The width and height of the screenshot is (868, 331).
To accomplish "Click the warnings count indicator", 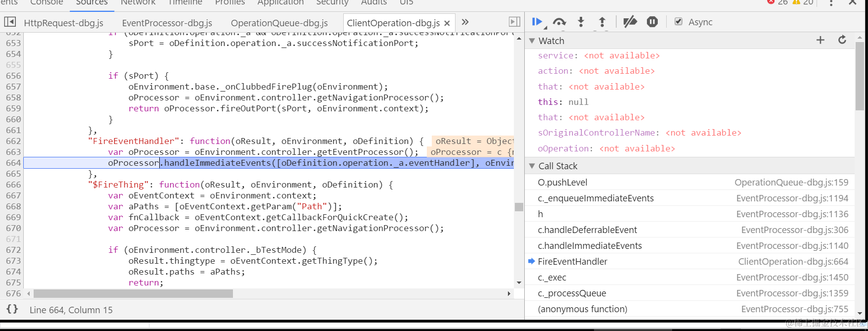I will (803, 2).
